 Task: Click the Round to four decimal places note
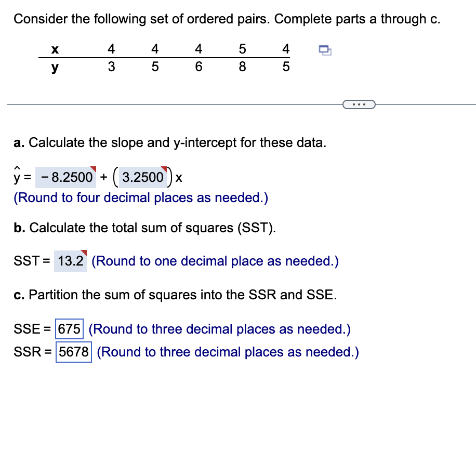[x=140, y=197]
